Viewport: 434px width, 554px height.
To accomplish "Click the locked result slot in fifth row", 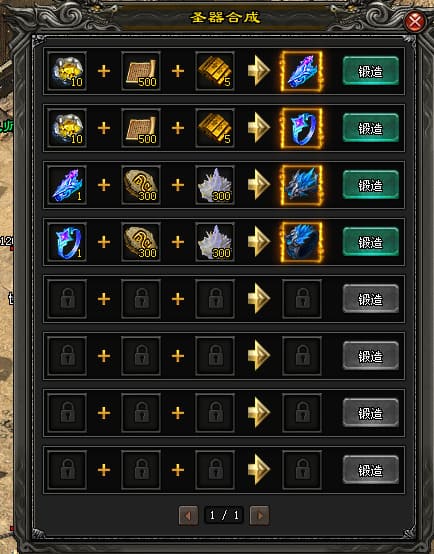I will coord(302,299).
